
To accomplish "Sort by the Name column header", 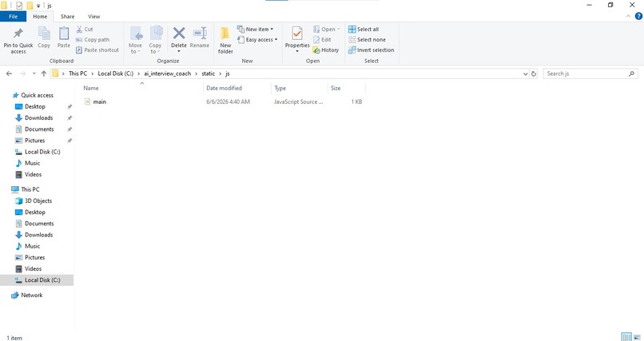I will point(91,88).
